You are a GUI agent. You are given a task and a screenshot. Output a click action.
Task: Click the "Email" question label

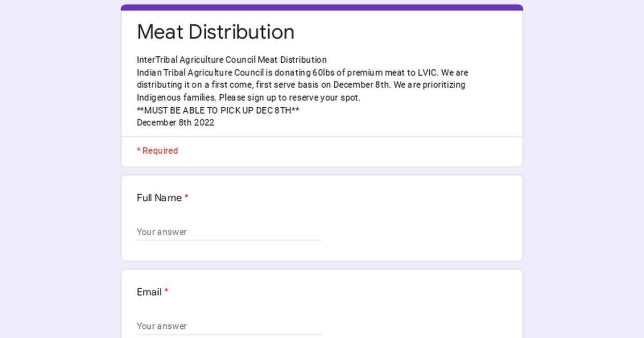click(x=149, y=292)
